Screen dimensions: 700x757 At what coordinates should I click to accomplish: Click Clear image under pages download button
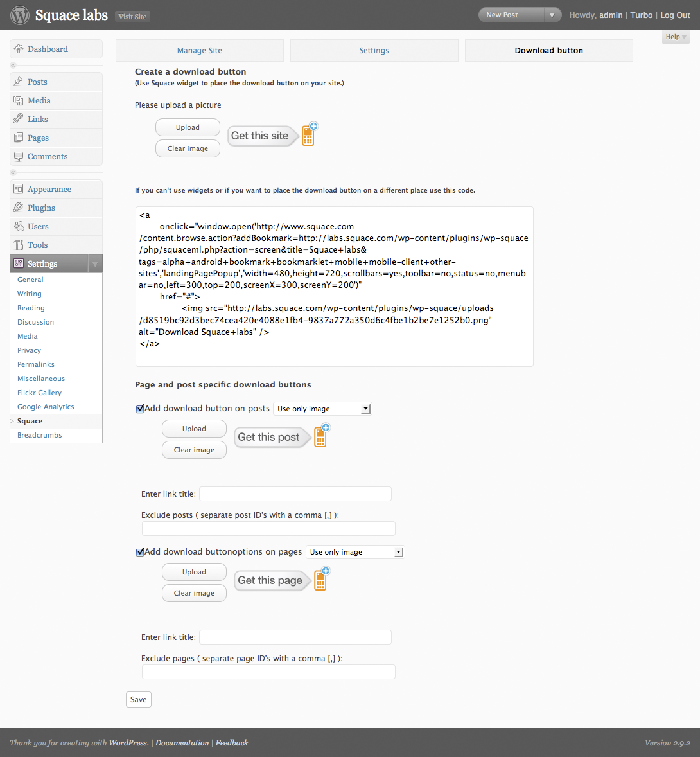pos(194,593)
